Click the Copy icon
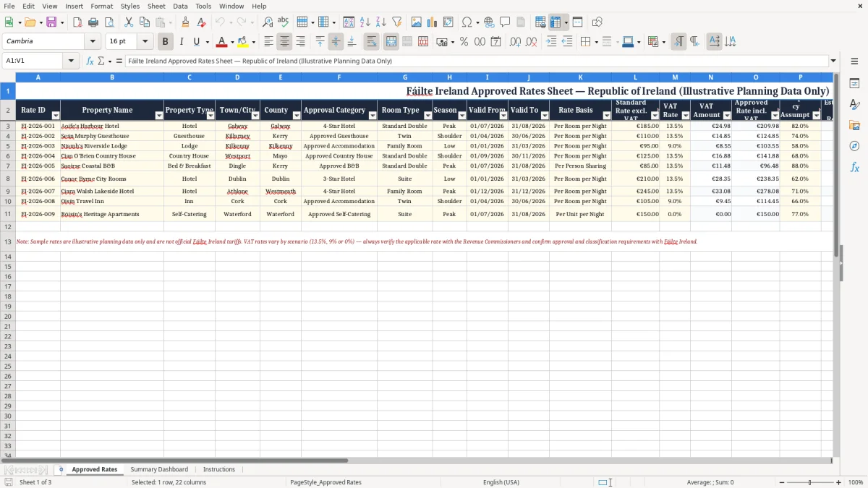Viewport: 868px width, 488px height. click(145, 22)
